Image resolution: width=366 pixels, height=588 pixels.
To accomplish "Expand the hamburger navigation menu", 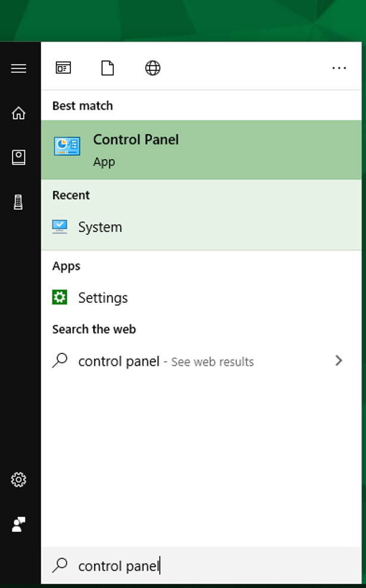I will pos(18,68).
